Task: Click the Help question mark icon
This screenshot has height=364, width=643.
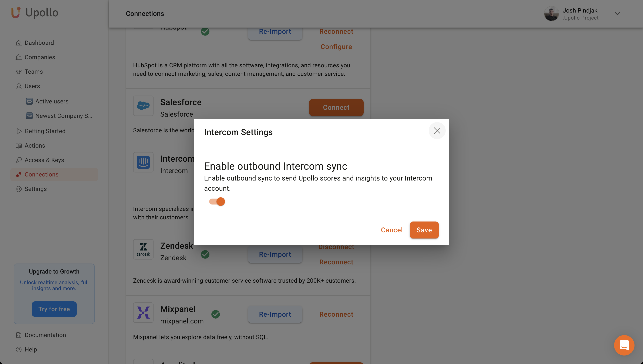Action: point(18,350)
